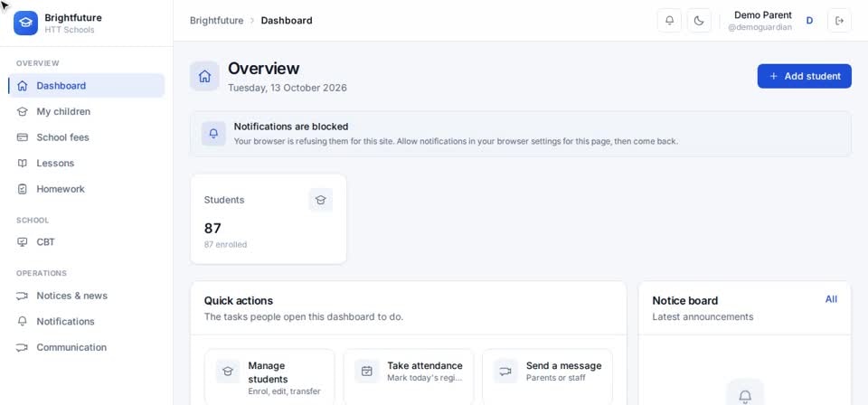The image size is (868, 405).
Task: Click the OPERATIONS section label
Action: coord(41,273)
